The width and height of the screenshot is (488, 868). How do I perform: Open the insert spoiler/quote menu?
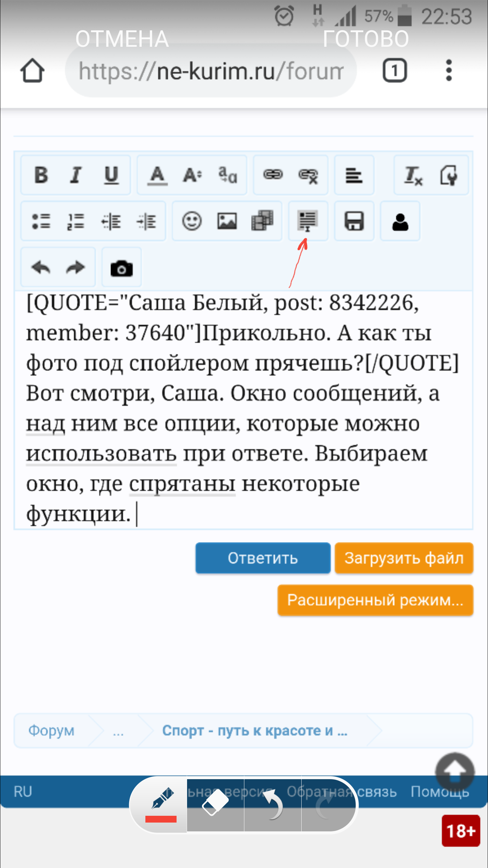[x=308, y=221]
